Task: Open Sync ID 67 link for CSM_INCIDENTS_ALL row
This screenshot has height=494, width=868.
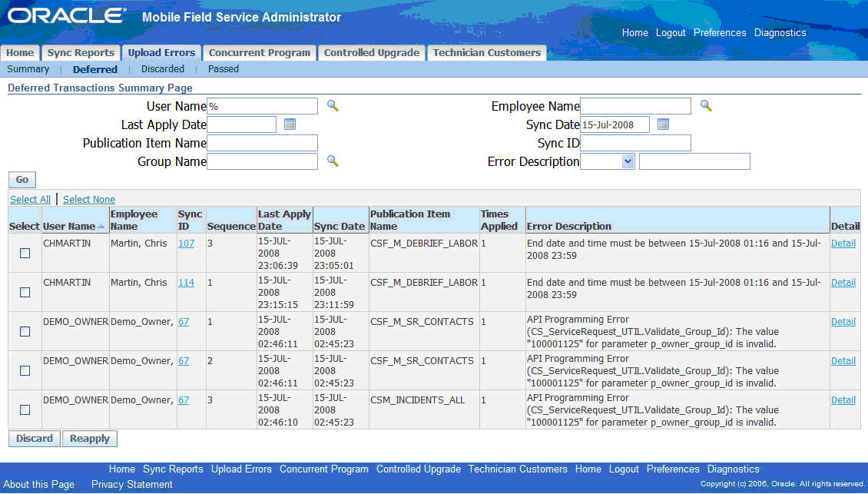Action: pyautogui.click(x=184, y=400)
